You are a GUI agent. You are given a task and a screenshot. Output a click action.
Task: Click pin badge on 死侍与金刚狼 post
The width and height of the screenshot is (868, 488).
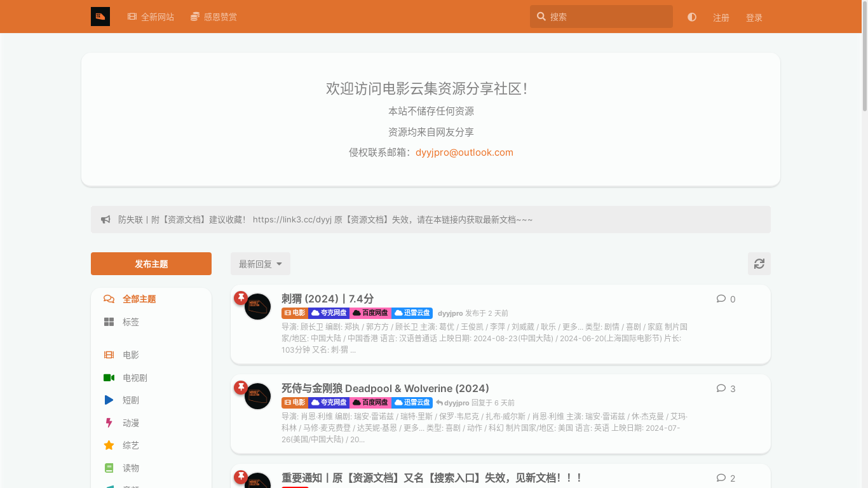(241, 388)
